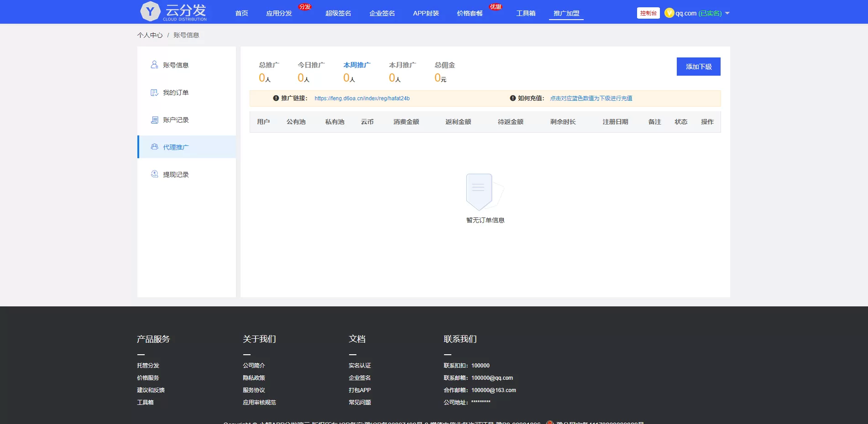
Task: Open 隐私政策 footer link
Action: pos(254,378)
